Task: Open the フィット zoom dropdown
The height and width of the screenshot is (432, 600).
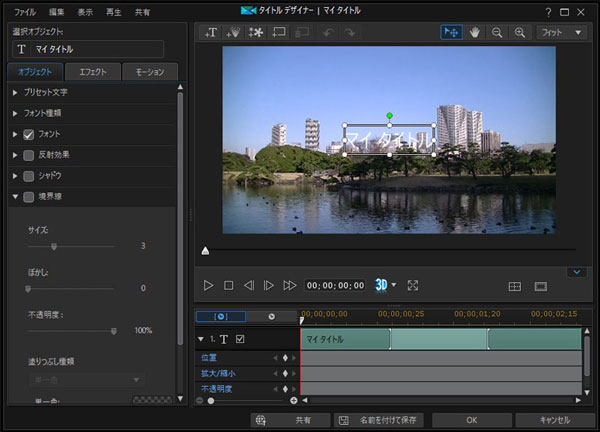Action: coord(564,33)
